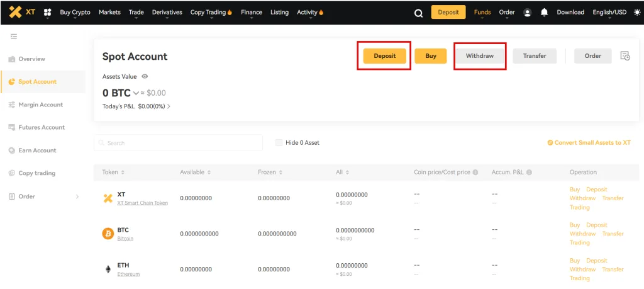Click Withdraw link in BTC row
Viewport: 644px width, 289px height.
pos(582,234)
